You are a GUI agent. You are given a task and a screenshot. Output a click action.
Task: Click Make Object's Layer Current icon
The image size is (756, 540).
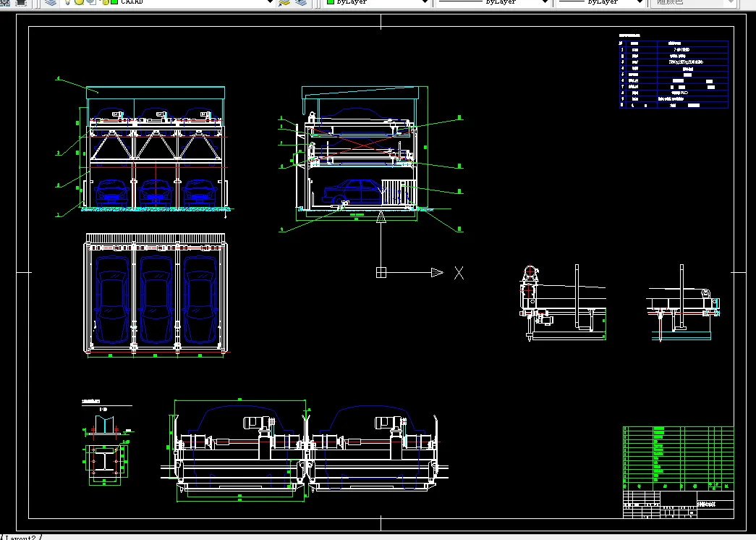pyautogui.click(x=284, y=2)
